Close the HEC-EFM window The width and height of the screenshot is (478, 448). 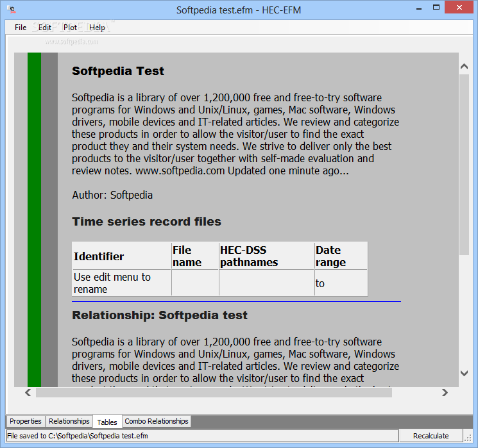[x=459, y=8]
